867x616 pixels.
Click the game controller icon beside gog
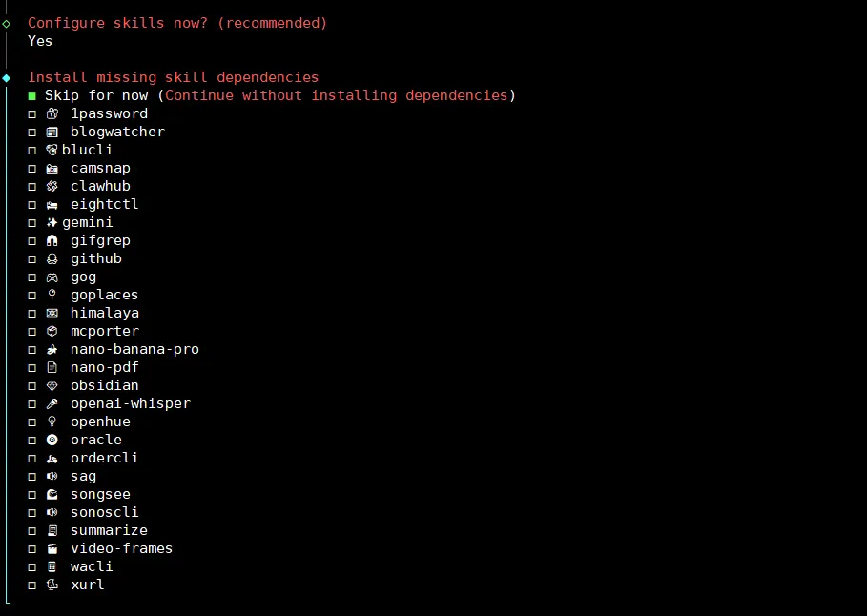coord(52,277)
